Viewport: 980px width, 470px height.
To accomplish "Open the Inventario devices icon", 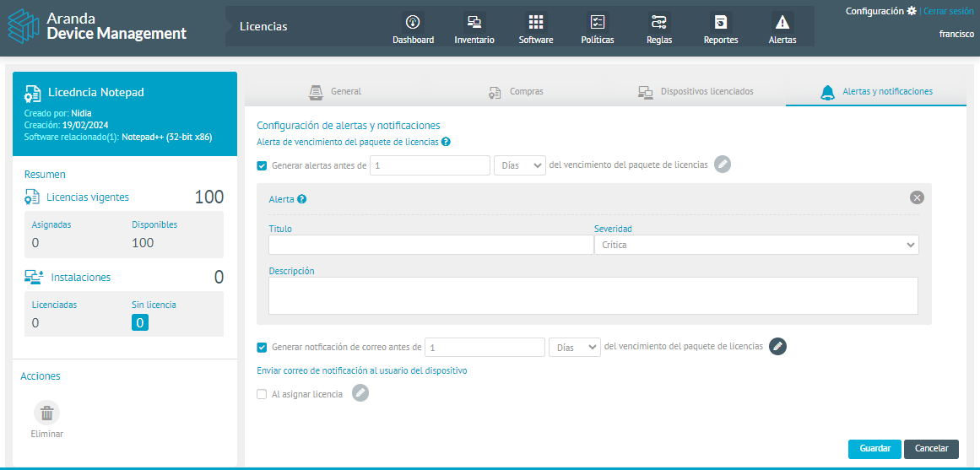I will 474,23.
